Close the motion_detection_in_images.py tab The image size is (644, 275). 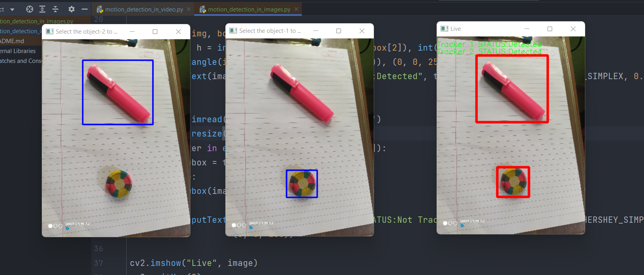(x=296, y=9)
